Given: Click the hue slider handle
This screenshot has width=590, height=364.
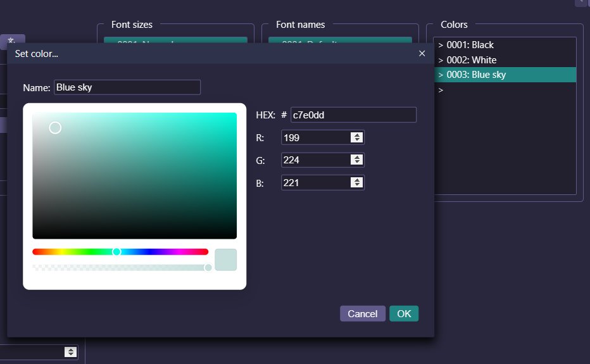Looking at the screenshot, I should (116, 252).
